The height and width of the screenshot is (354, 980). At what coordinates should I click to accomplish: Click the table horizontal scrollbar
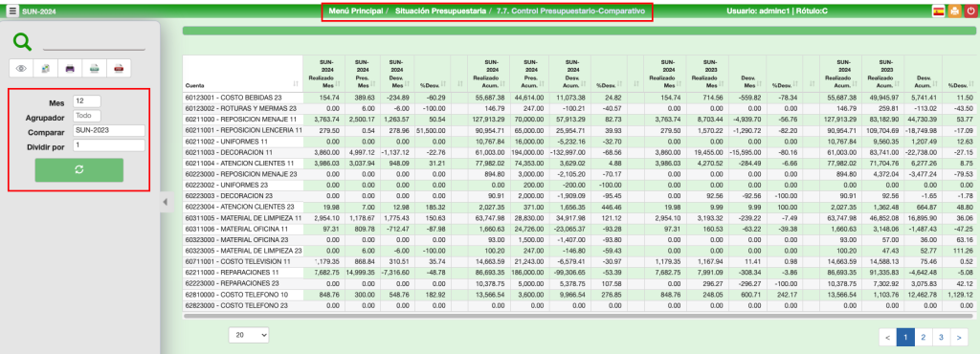pos(578,317)
